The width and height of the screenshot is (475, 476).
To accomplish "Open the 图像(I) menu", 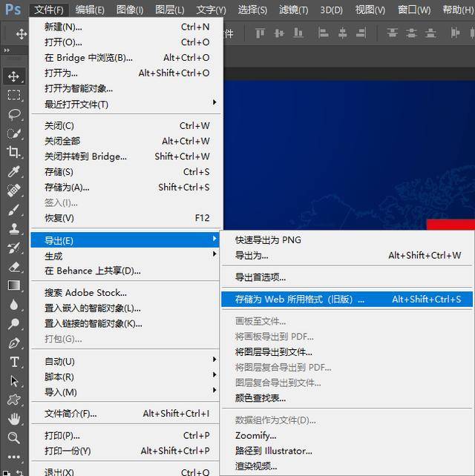I will point(130,10).
